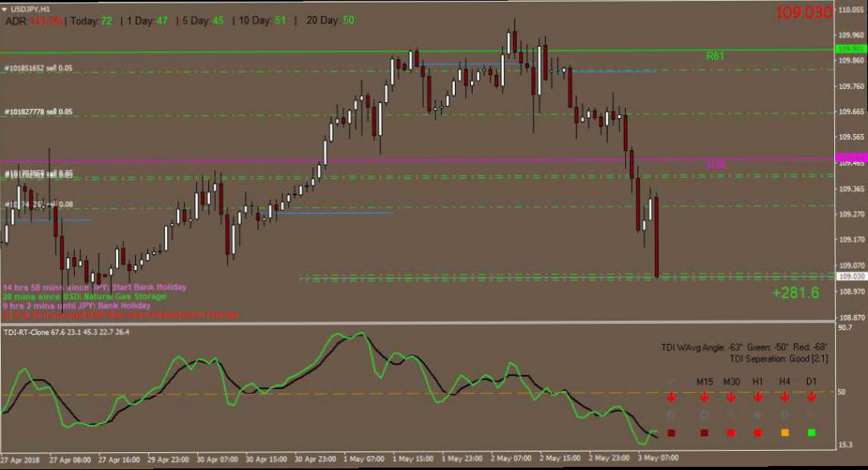Select the H4 timeframe label
The image size is (868, 470).
[x=784, y=381]
